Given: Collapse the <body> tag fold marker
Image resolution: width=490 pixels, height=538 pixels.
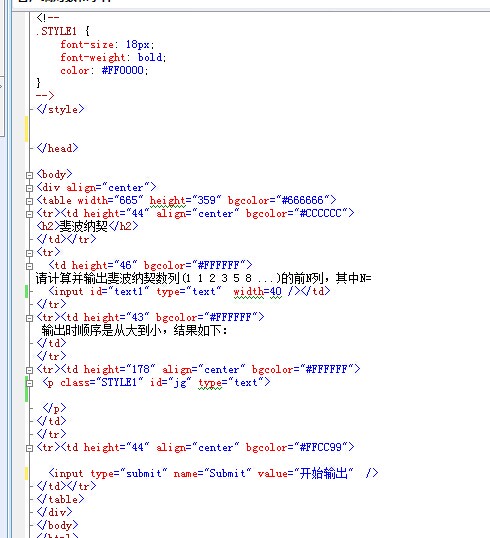Looking at the screenshot, I should (29, 175).
